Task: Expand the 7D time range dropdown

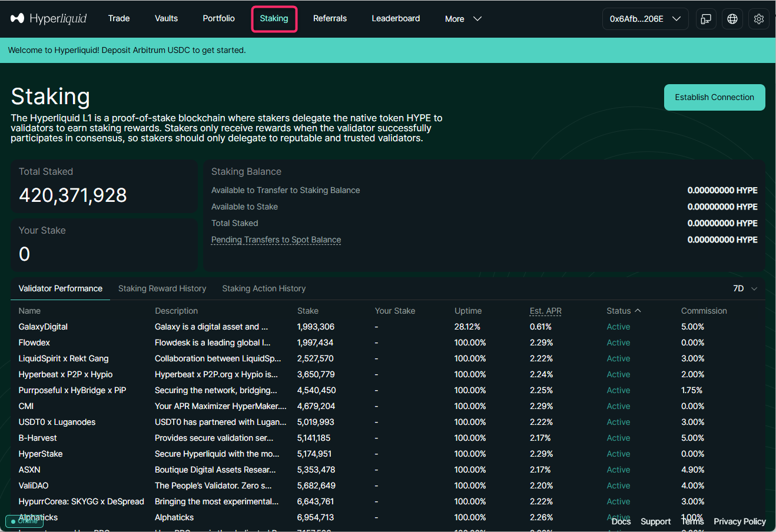Action: point(745,288)
